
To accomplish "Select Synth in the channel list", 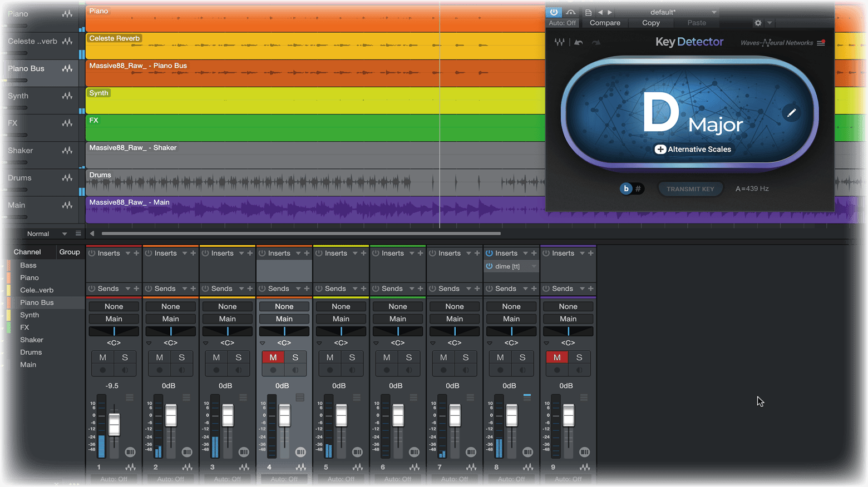I will 29,315.
